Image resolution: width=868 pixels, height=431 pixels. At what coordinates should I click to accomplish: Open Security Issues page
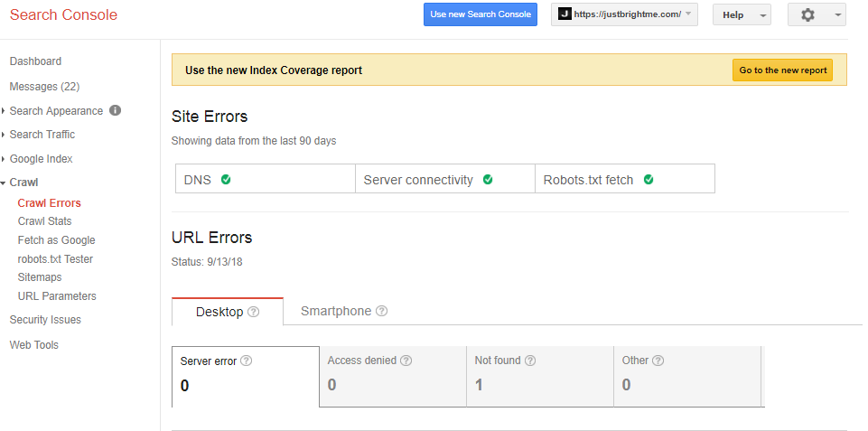click(x=45, y=320)
